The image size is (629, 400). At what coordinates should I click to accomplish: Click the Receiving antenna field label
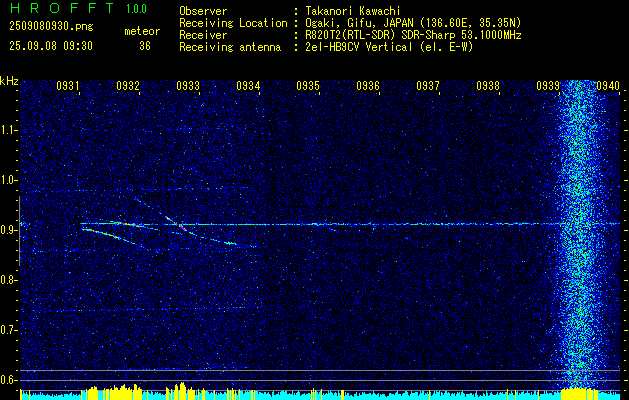[x=230, y=47]
